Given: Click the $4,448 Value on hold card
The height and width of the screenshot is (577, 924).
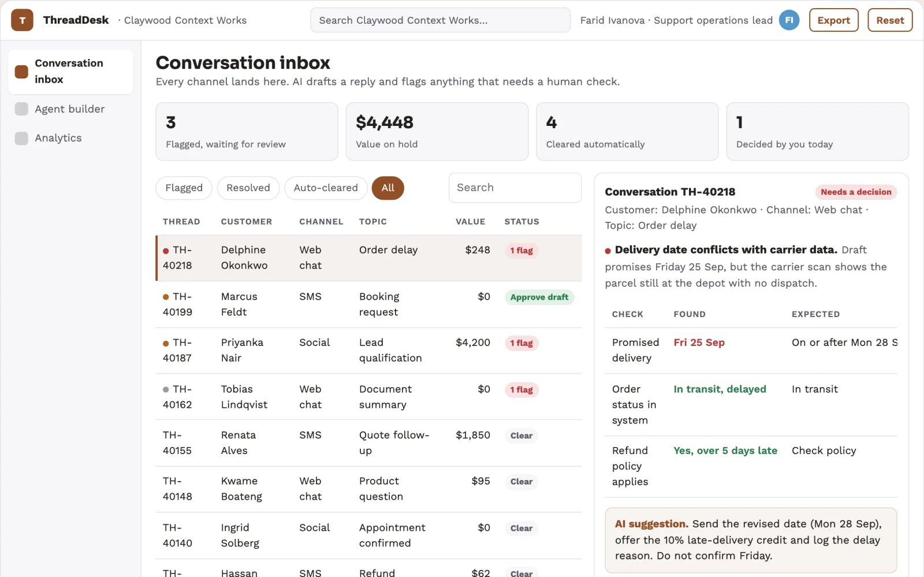Looking at the screenshot, I should 437,132.
